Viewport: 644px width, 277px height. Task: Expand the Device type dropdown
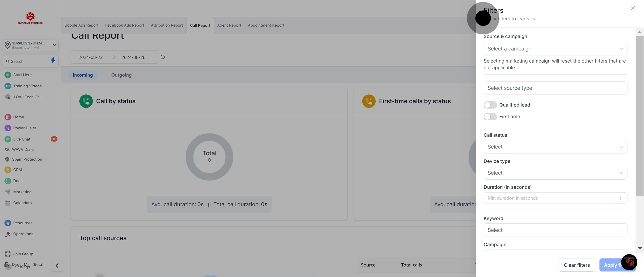click(555, 173)
